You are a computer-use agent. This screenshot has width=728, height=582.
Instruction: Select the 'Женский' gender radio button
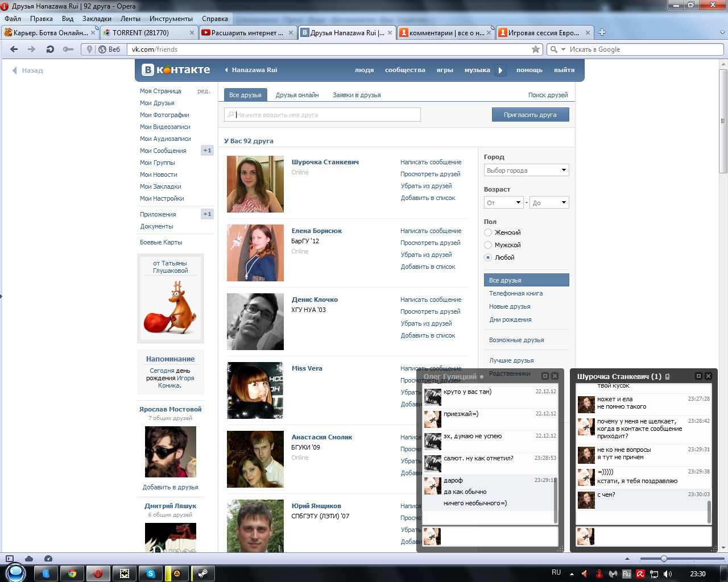point(488,232)
